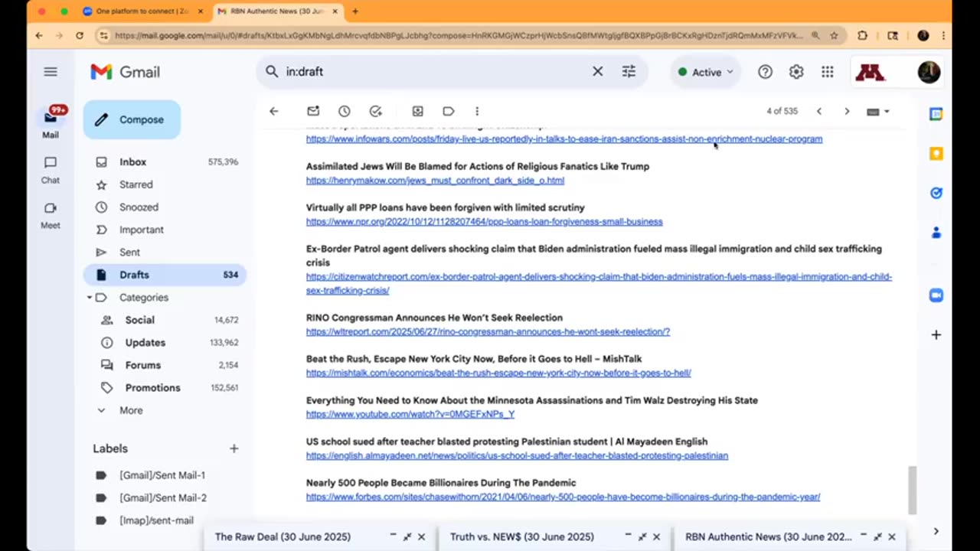Open the infowars.com Iran sanctions link

coord(564,139)
